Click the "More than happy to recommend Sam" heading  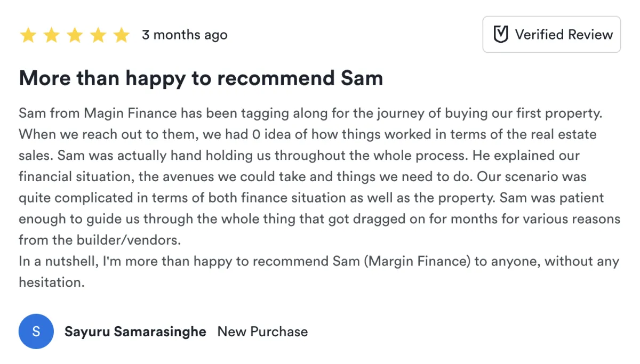pyautogui.click(x=201, y=78)
